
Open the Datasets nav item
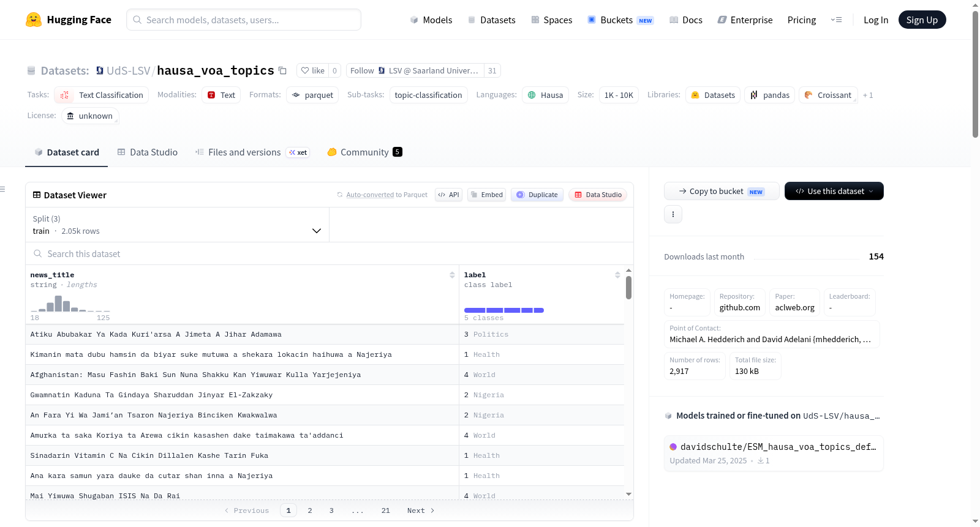[x=492, y=20]
